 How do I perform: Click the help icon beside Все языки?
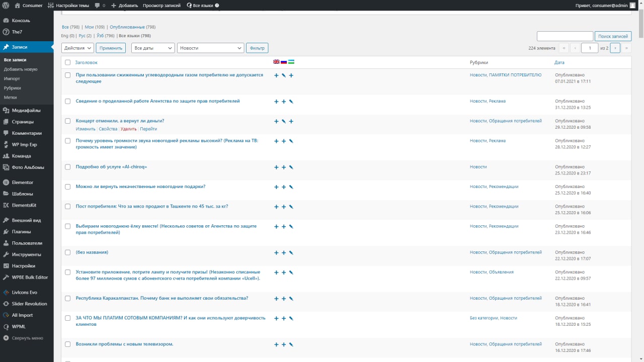[217, 5]
